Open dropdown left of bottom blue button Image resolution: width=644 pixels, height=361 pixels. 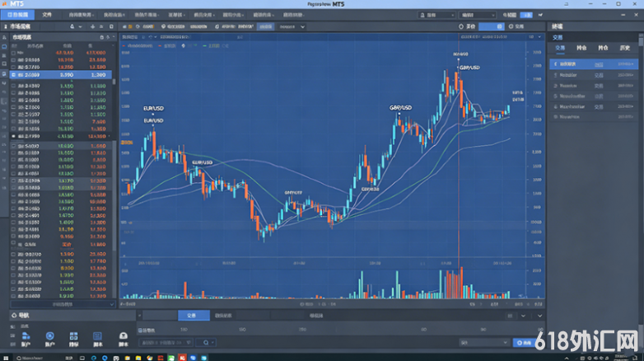[x=483, y=343]
